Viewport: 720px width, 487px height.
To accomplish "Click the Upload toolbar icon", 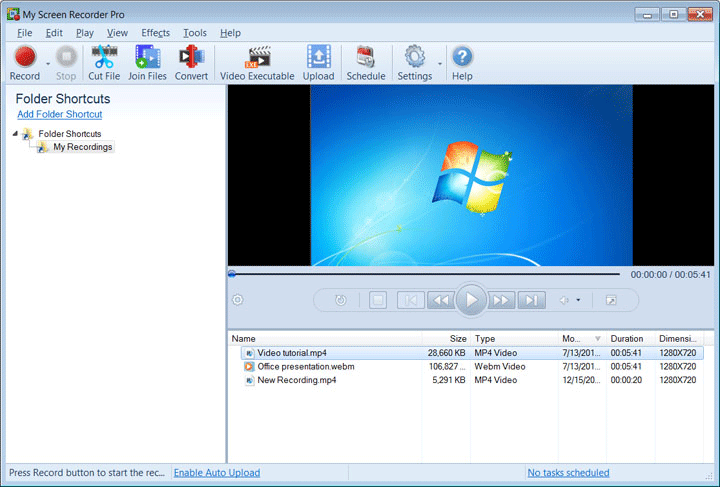I will click(x=318, y=63).
